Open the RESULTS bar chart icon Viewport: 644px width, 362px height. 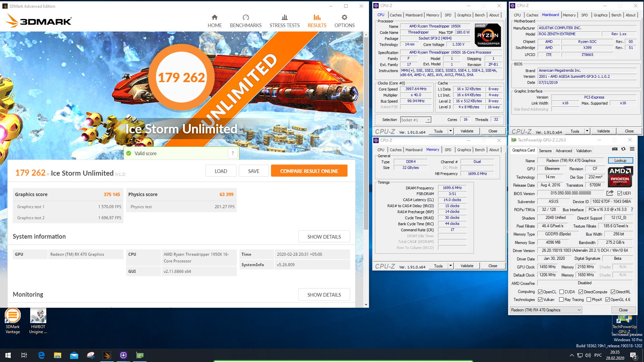click(317, 17)
